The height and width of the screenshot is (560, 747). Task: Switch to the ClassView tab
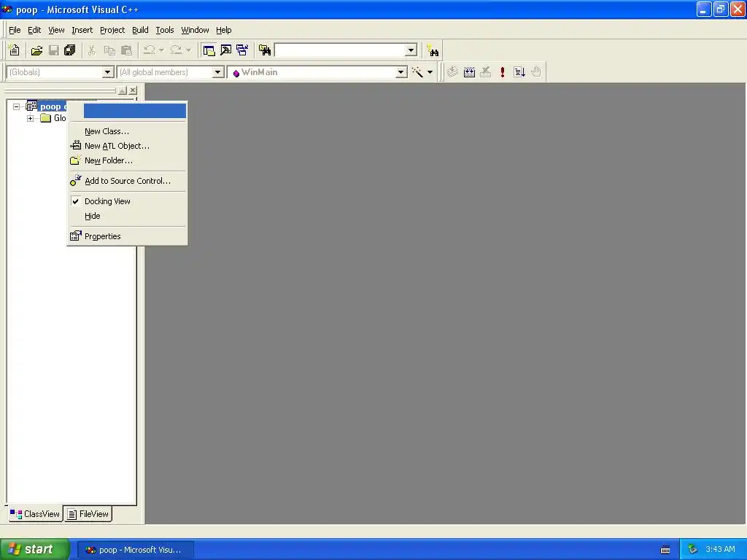coord(35,514)
